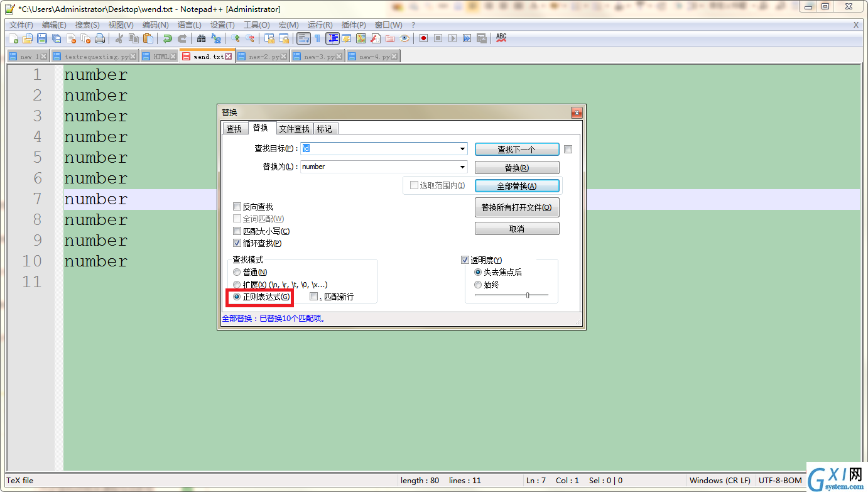
Task: Click the 全部替换(A) button
Action: tap(517, 186)
